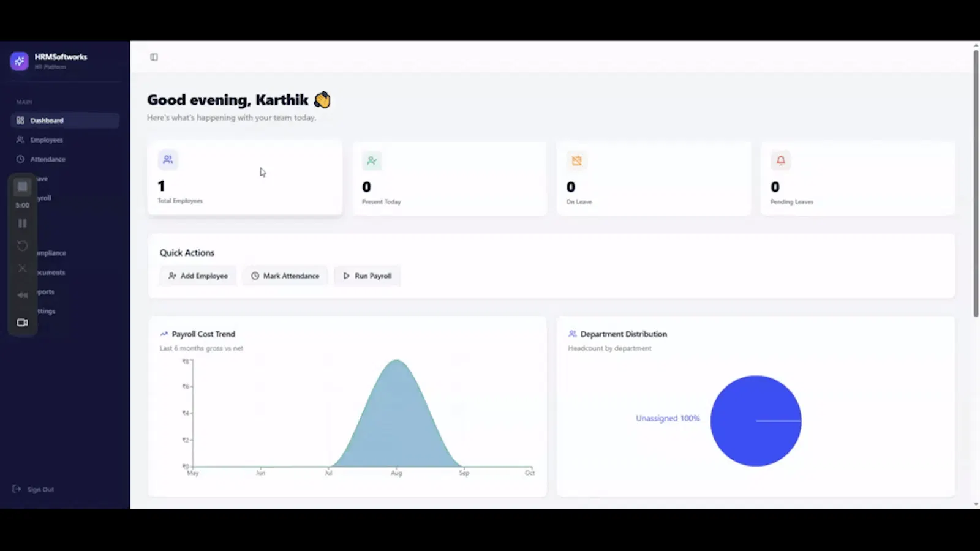Pause the screen recording
This screenshot has height=551, width=980.
tap(23, 223)
